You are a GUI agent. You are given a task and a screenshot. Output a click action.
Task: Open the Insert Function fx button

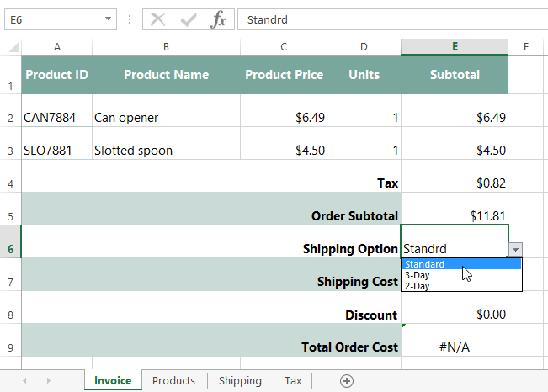[x=218, y=19]
